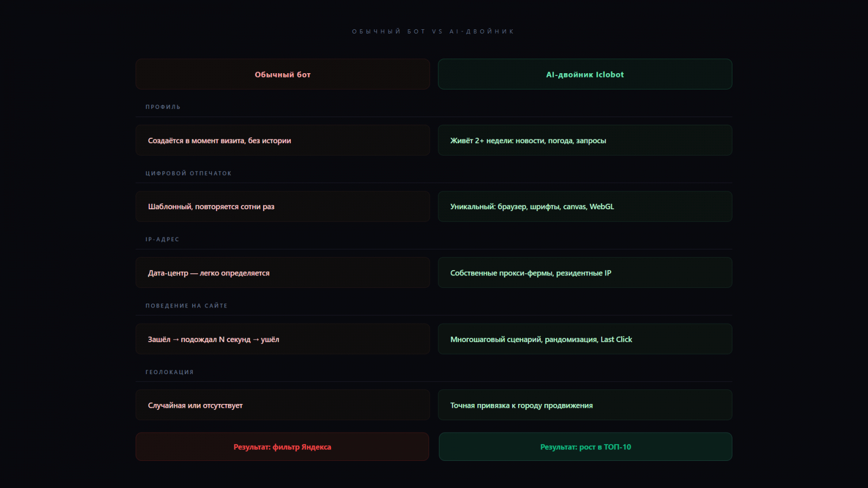Image resolution: width=868 pixels, height=488 pixels.
Task: Click the green "Результат: рост в ТОП-10" box
Action: tap(585, 447)
